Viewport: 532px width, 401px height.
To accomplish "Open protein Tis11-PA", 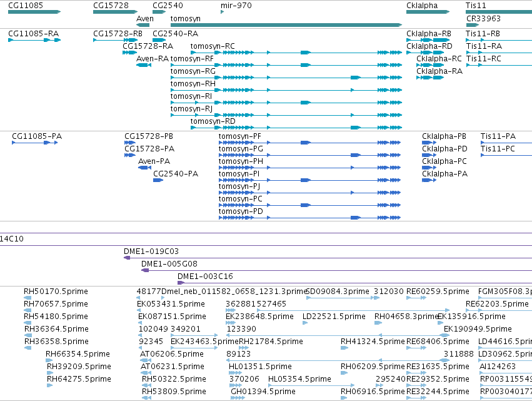I will click(498, 136).
